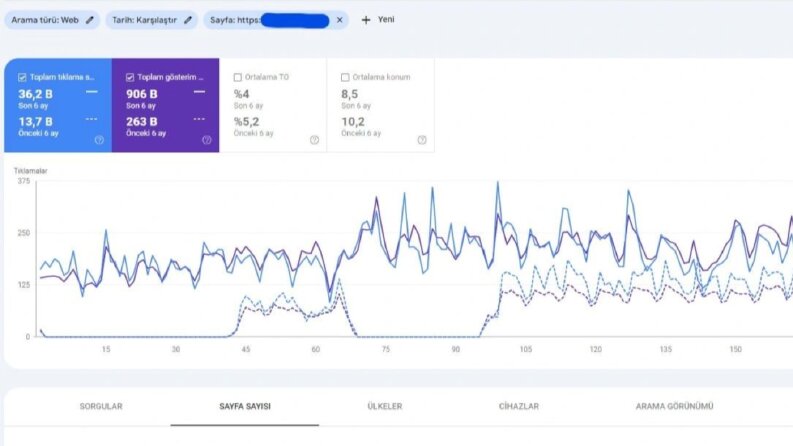Click dashed line legend on impressions card

(x=199, y=119)
